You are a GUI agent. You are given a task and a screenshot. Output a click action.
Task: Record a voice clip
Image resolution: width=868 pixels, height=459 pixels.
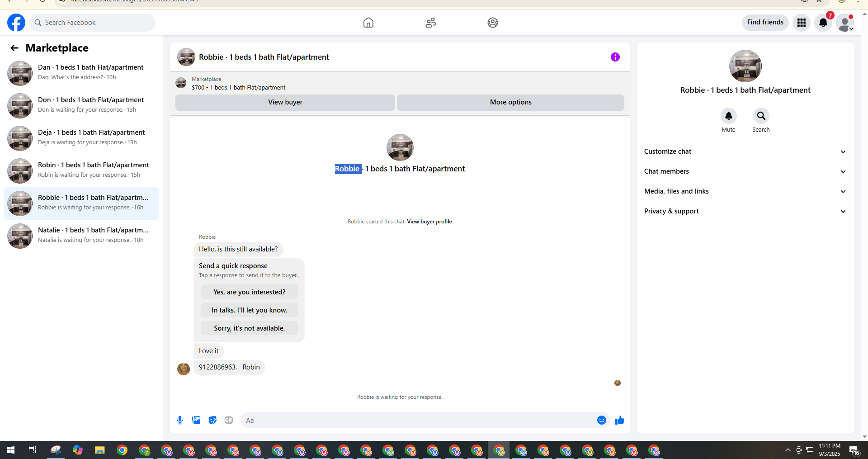[x=180, y=420]
